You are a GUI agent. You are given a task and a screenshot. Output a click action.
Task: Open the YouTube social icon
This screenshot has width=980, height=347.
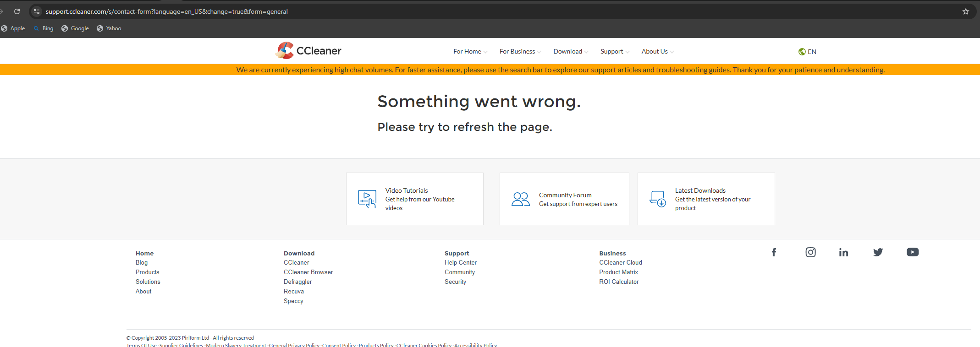[x=912, y=252]
